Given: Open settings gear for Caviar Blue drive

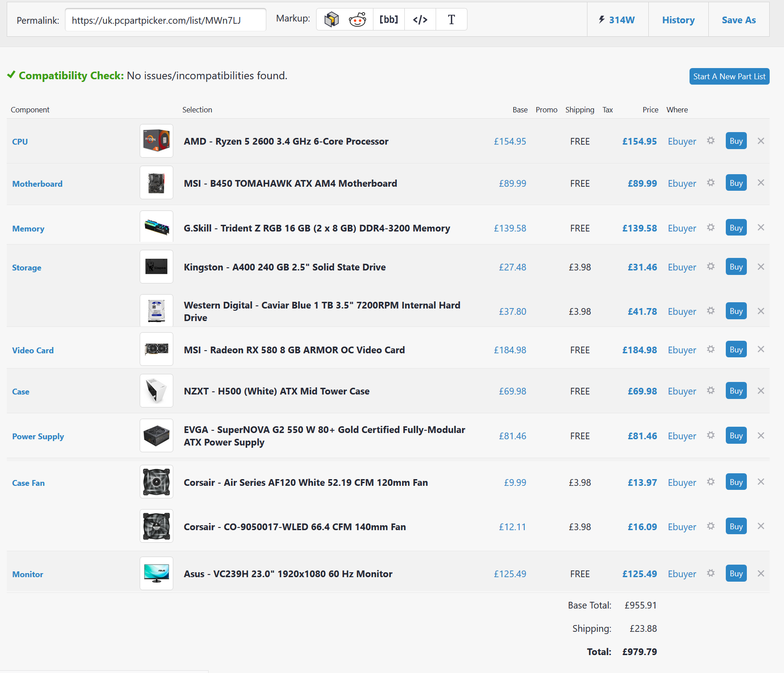Looking at the screenshot, I should click(x=711, y=311).
